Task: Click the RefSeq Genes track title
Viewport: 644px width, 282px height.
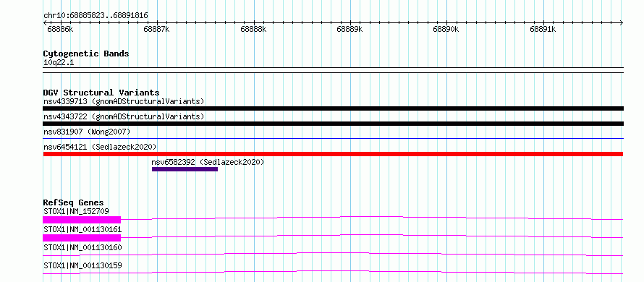Action: 74,202
